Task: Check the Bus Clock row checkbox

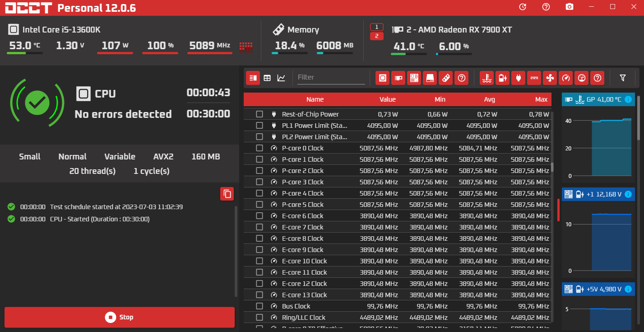Action: point(259,306)
